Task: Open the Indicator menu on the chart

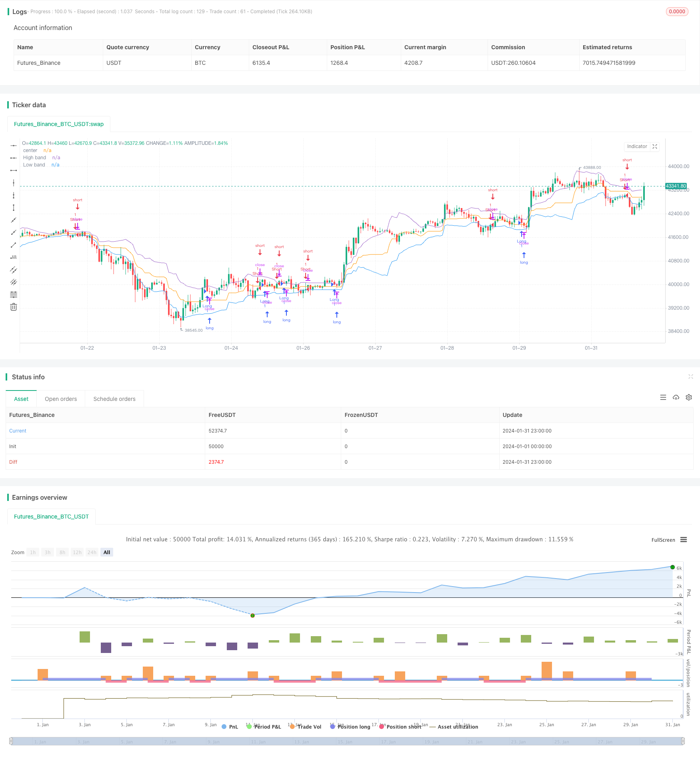Action: pos(637,146)
